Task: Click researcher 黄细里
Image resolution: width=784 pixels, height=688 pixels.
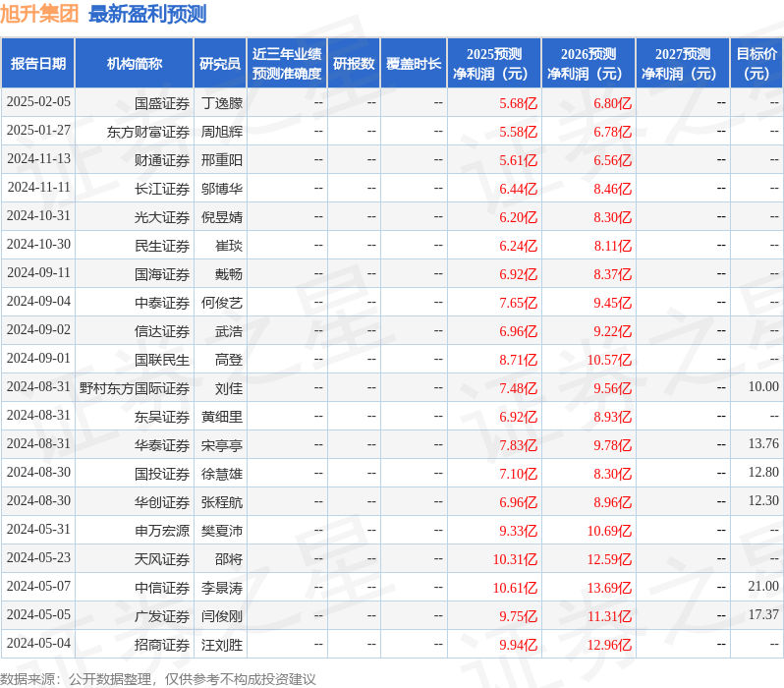Action: pyautogui.click(x=221, y=418)
